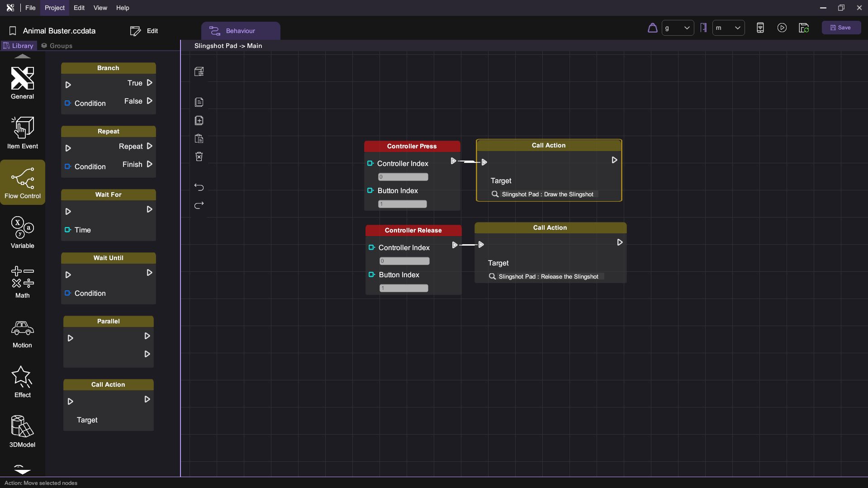Click the Behaviour tab
The height and width of the screenshot is (488, 868).
240,31
